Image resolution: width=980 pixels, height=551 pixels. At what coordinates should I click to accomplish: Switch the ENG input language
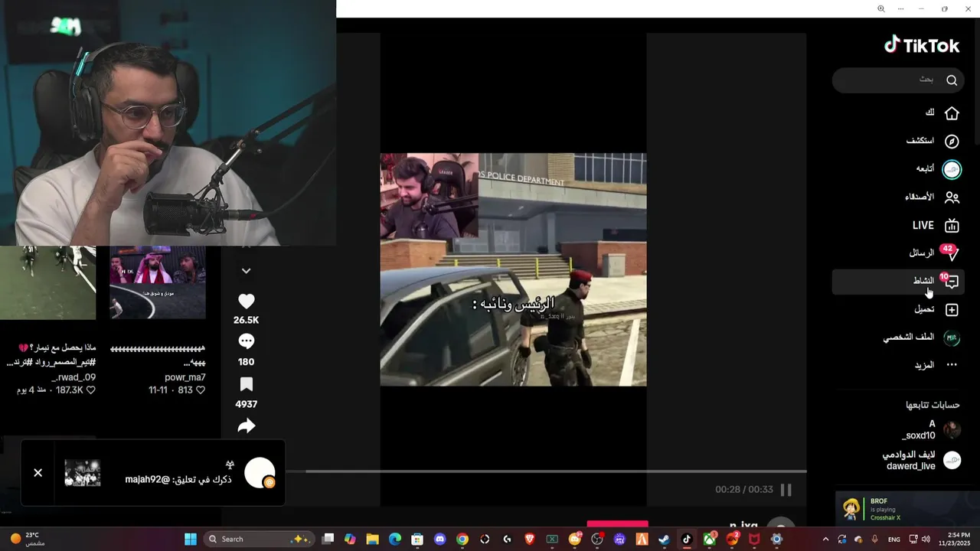point(893,540)
